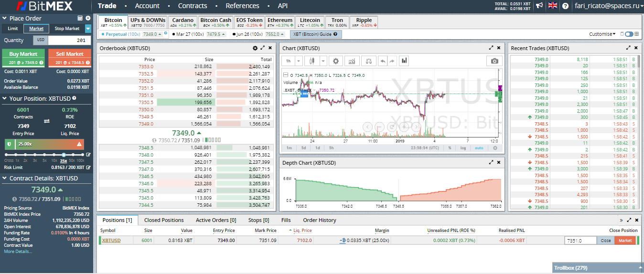
Task: Click the swap arrows in position panel
Action: [46, 121]
